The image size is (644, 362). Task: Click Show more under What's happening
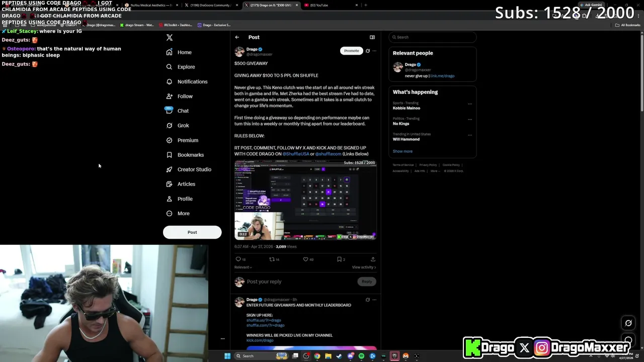(403, 151)
